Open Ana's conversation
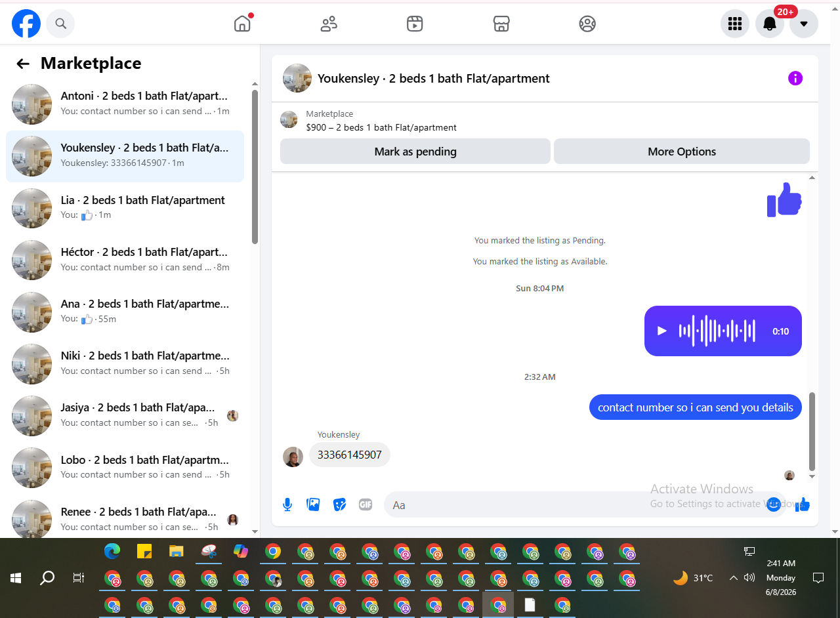Screen dimensions: 840x618 pyautogui.click(x=125, y=312)
